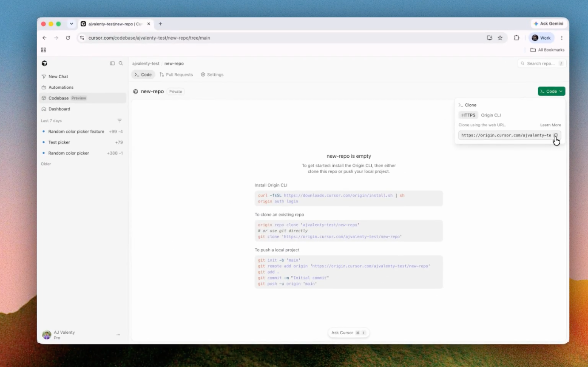Image resolution: width=588 pixels, height=367 pixels.
Task: Open the sidebar search magnifier icon
Action: (x=121, y=63)
